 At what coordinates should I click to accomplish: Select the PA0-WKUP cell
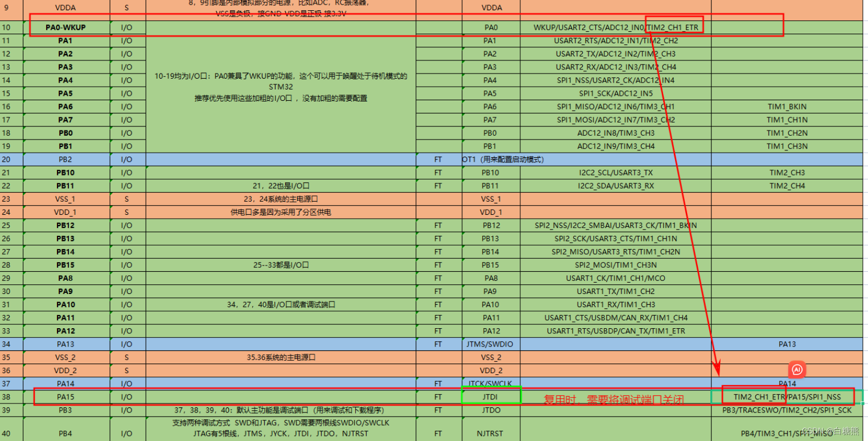[x=65, y=27]
